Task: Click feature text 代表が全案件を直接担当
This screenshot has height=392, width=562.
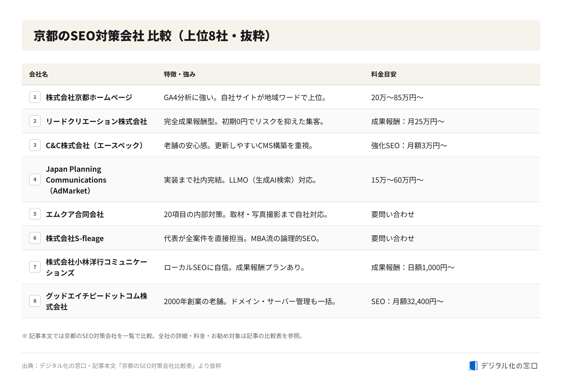Action: [x=242, y=238]
